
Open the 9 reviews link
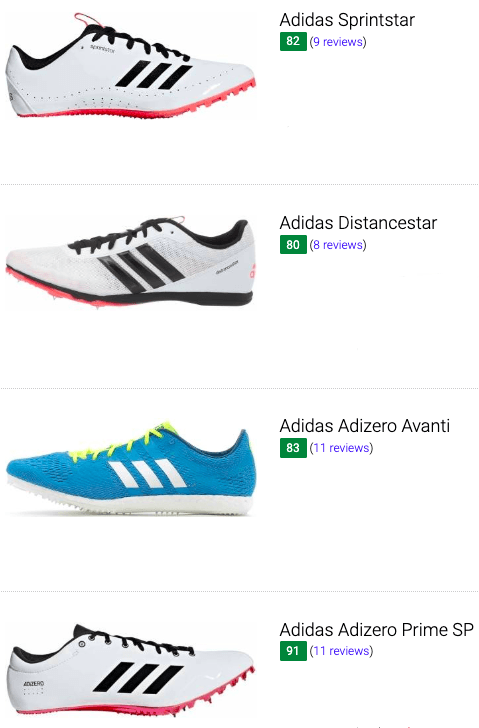coord(338,42)
